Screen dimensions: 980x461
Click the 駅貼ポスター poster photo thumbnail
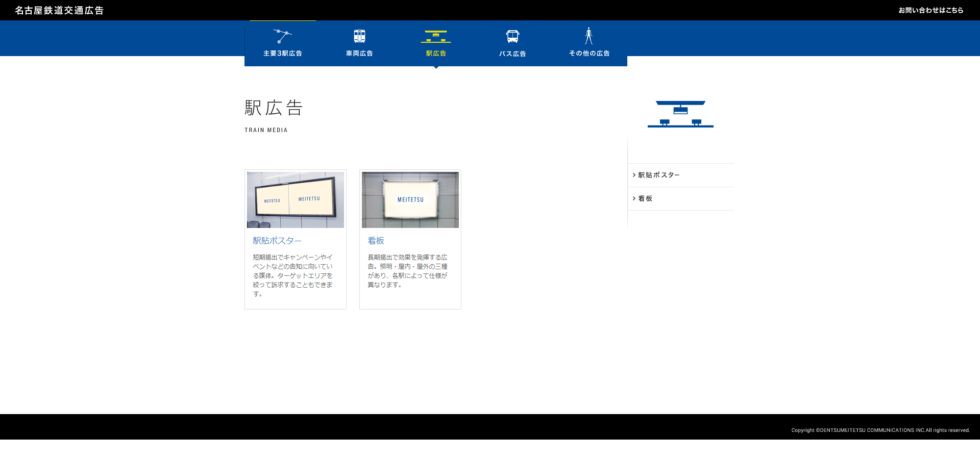[296, 200]
